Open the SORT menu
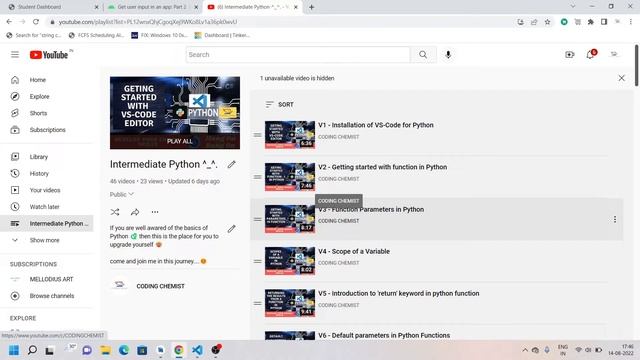The height and width of the screenshot is (360, 640). point(280,105)
